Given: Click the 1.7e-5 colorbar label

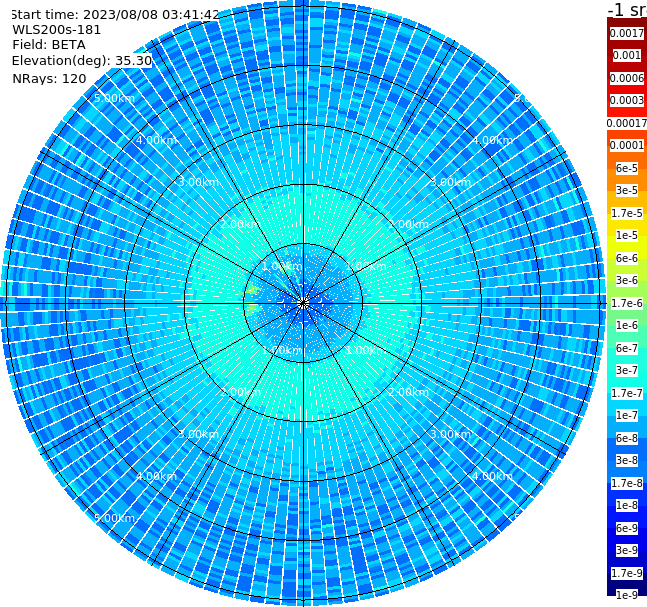Looking at the screenshot, I should 627,213.
